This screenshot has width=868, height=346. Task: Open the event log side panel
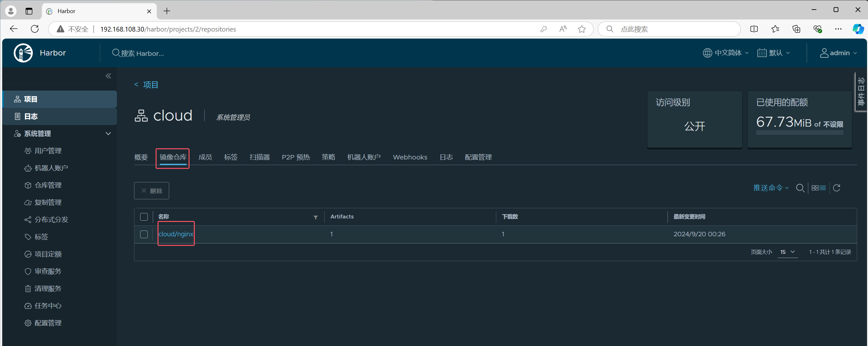(861, 92)
